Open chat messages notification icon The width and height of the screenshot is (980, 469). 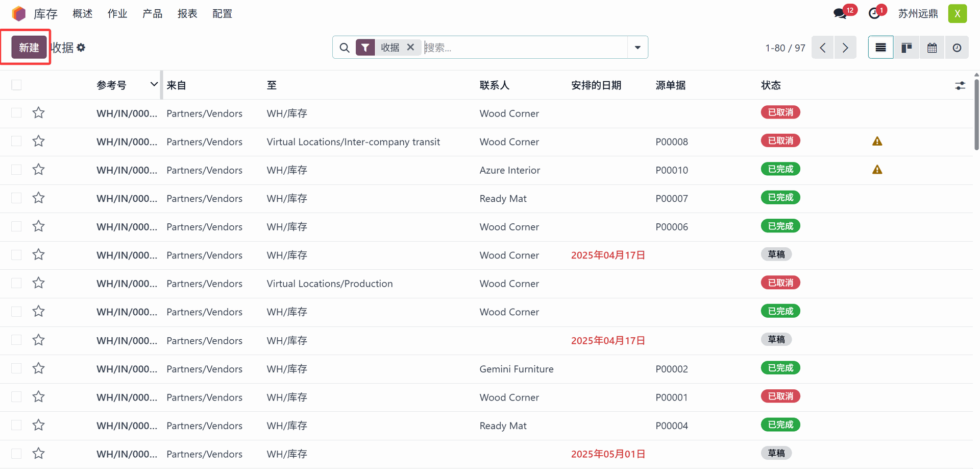point(840,13)
